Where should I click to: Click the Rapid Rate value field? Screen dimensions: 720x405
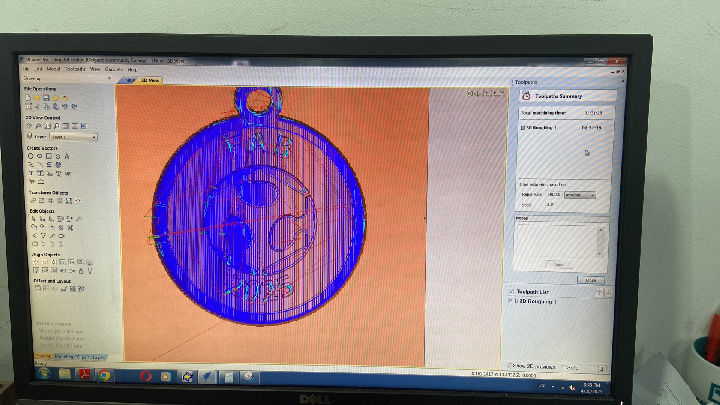tap(553, 195)
